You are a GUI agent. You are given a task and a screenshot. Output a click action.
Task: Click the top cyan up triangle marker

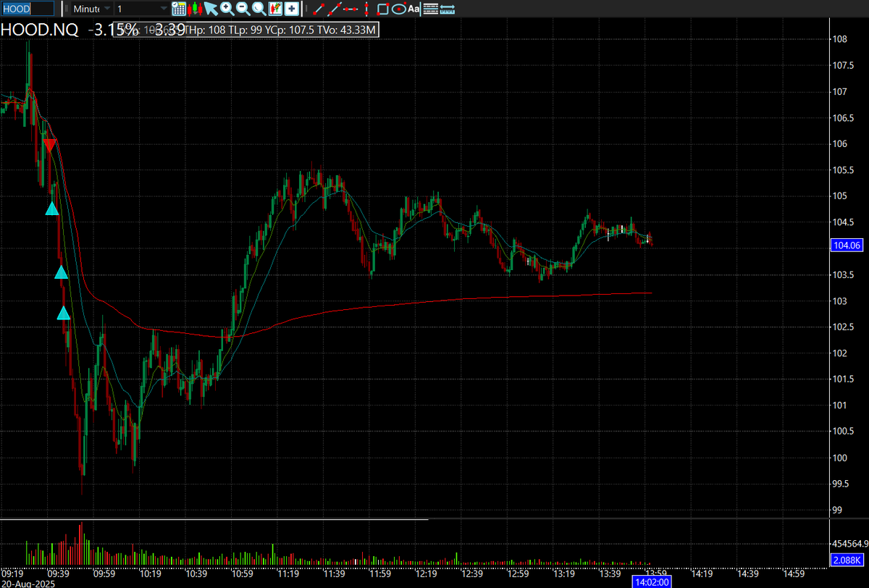52,209
